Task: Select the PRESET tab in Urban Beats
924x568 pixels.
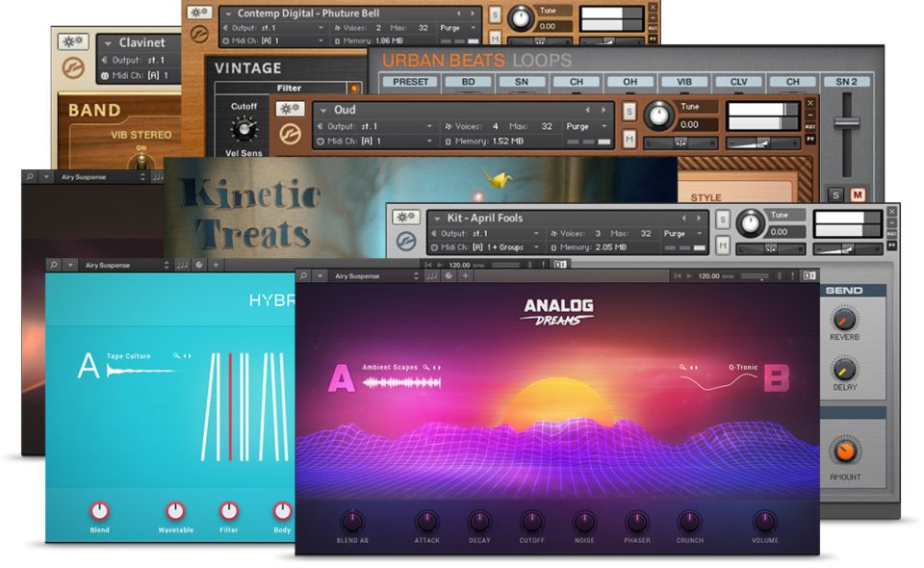Action: click(x=411, y=82)
